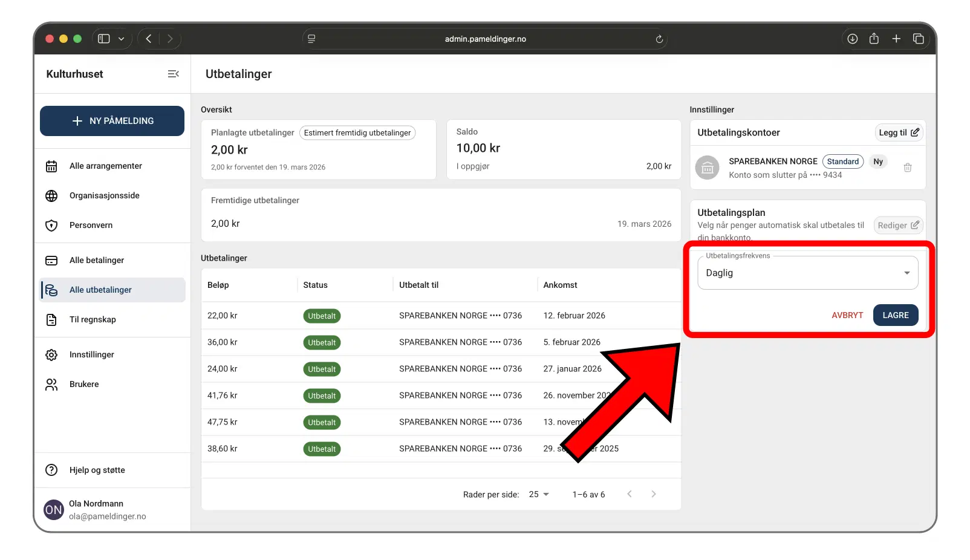
Task: Show tab overview icon in browser
Action: pyautogui.click(x=918, y=39)
